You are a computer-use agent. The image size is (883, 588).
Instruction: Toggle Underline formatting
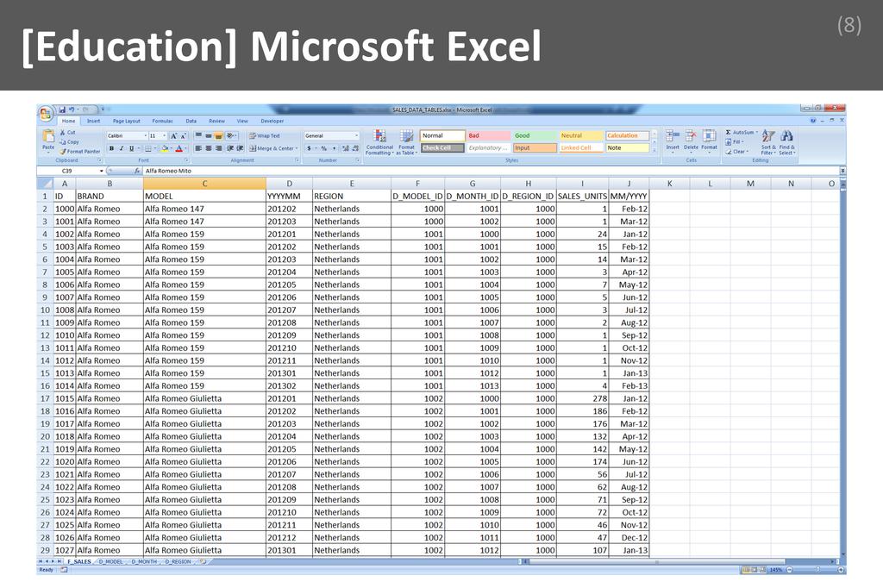[131, 148]
